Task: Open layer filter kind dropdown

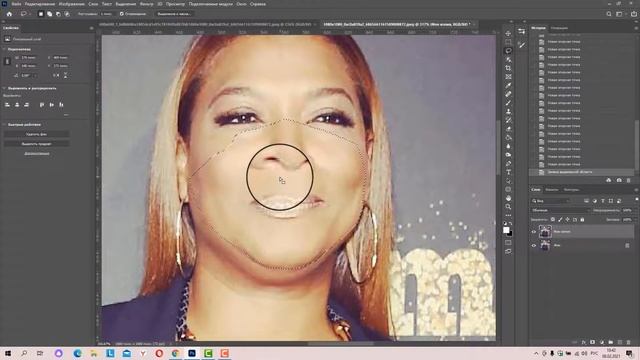Action: (550, 201)
